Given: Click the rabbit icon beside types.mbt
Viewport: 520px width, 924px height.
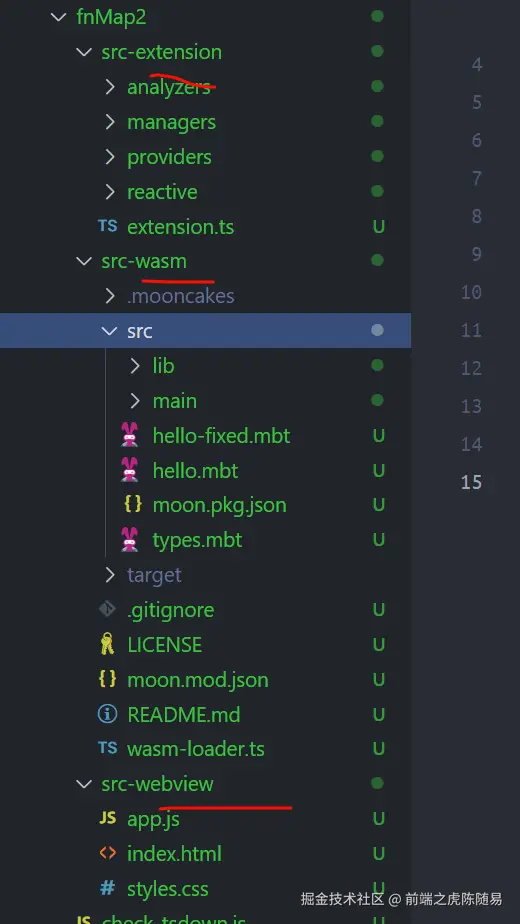Looking at the screenshot, I should [x=129, y=539].
